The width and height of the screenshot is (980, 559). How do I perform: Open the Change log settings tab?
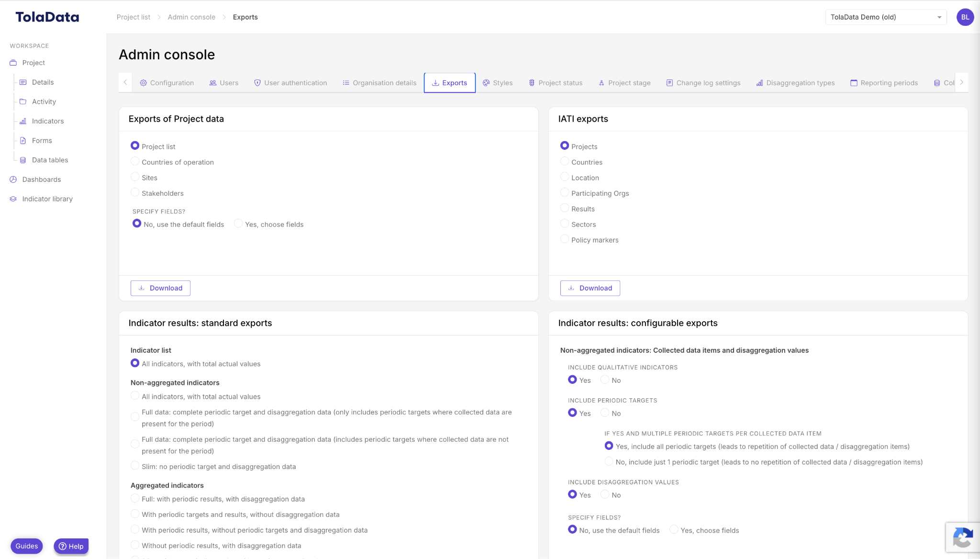point(703,83)
